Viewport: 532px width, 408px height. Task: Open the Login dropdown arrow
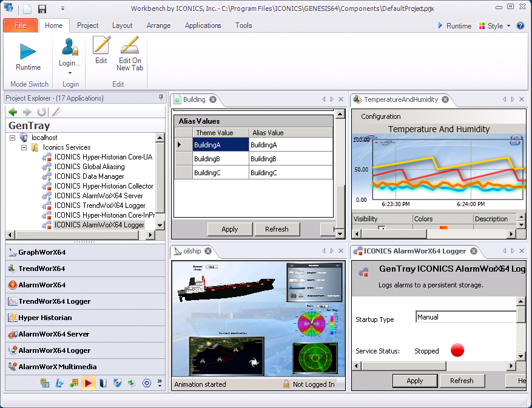70,73
